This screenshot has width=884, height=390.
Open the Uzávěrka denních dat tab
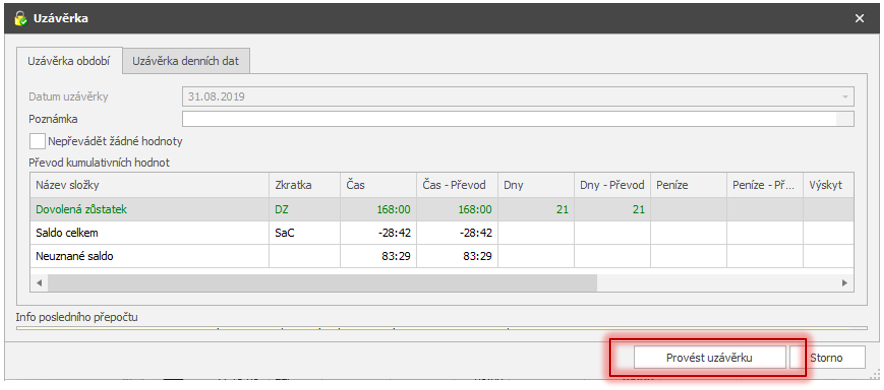click(x=186, y=61)
